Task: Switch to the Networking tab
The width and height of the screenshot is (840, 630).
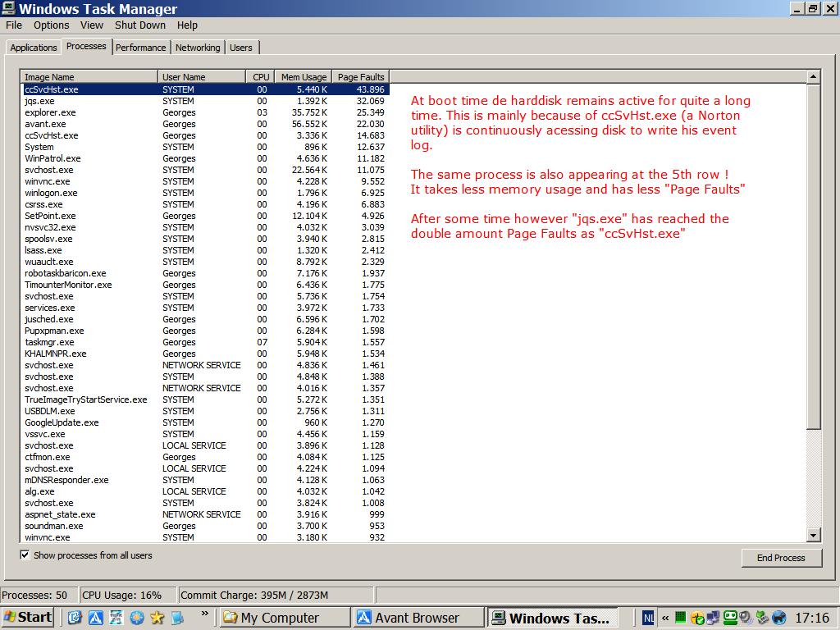Action: pyautogui.click(x=198, y=48)
